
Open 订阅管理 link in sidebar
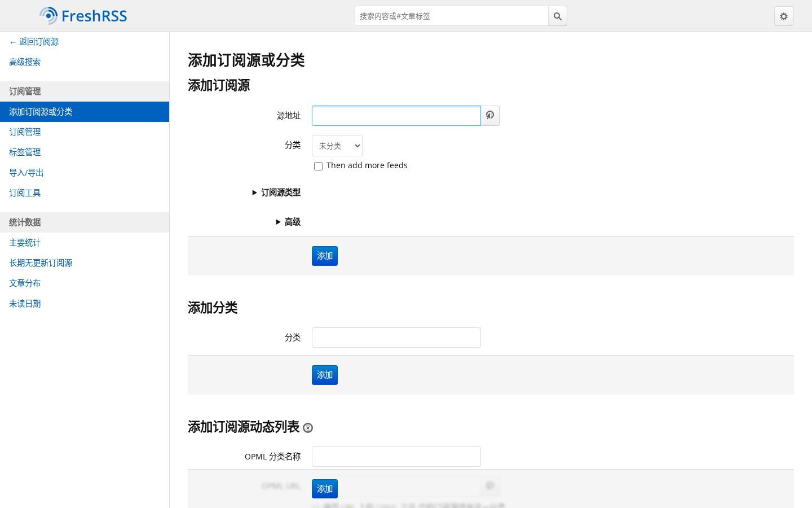[85, 132]
